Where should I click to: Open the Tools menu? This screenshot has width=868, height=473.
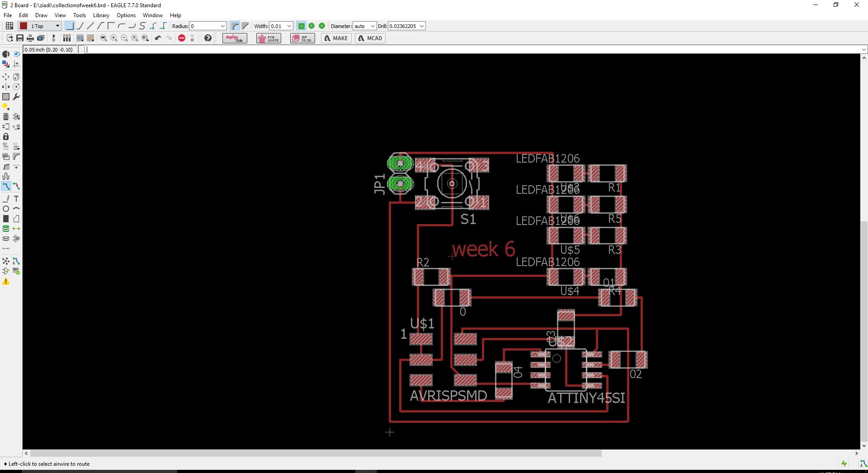coord(80,15)
